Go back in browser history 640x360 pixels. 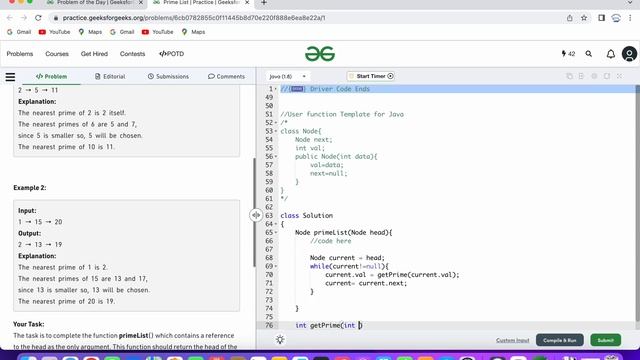point(10,18)
